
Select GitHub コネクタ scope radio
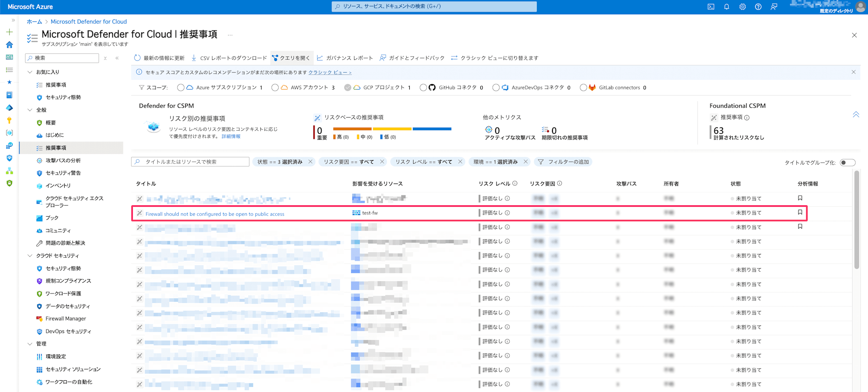[x=423, y=87]
